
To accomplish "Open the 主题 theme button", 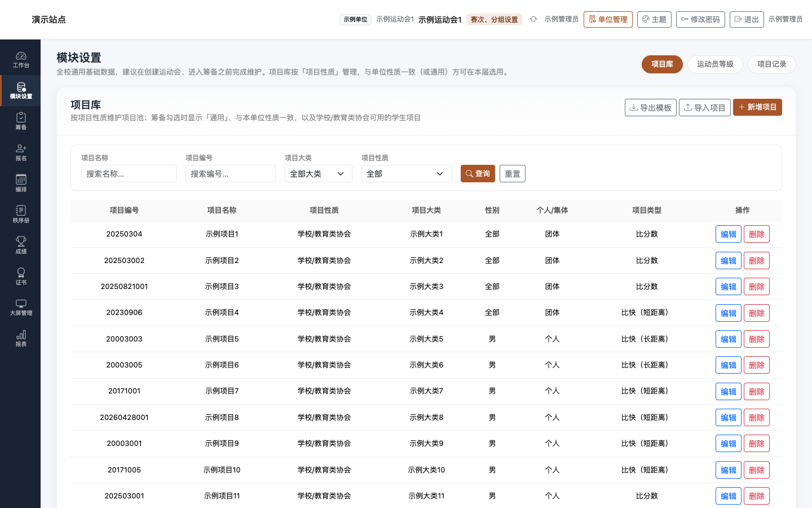I will (654, 19).
